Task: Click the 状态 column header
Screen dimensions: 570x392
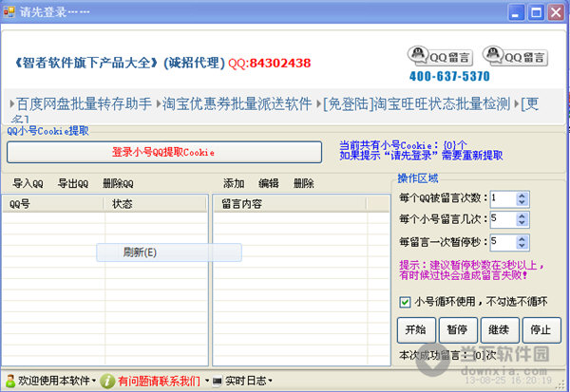Action: pos(156,204)
